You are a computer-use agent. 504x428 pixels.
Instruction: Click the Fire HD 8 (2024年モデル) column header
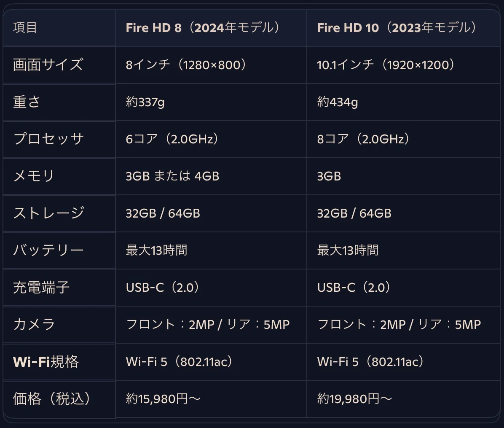tap(211, 28)
